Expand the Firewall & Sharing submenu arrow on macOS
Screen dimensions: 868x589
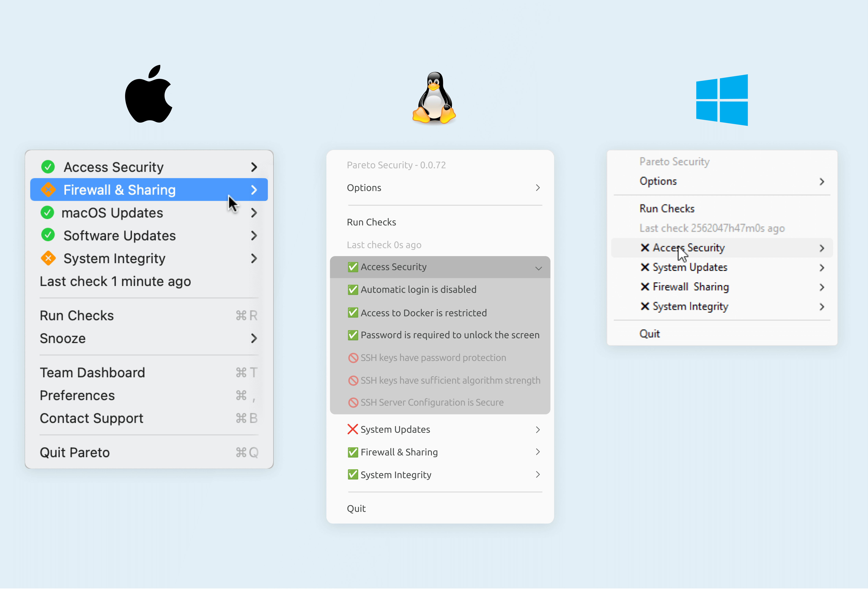[x=254, y=190]
